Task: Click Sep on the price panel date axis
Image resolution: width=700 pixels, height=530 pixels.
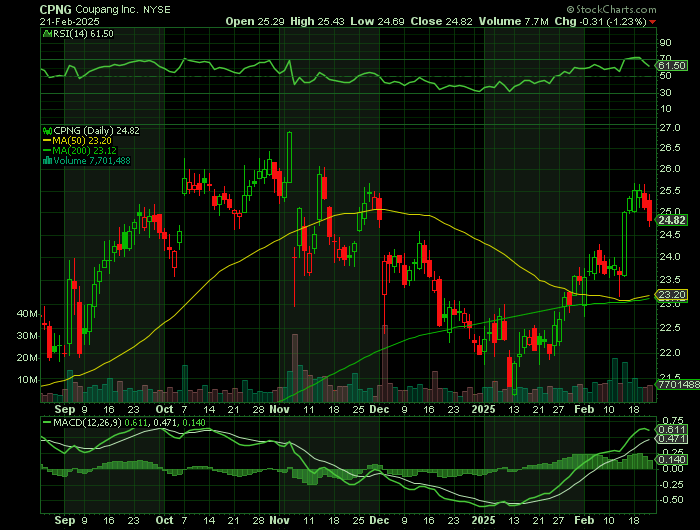Action: 65,409
